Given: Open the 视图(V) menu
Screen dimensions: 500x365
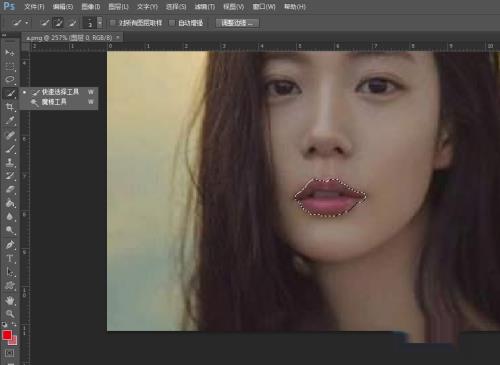Looking at the screenshot, I should [x=234, y=7].
